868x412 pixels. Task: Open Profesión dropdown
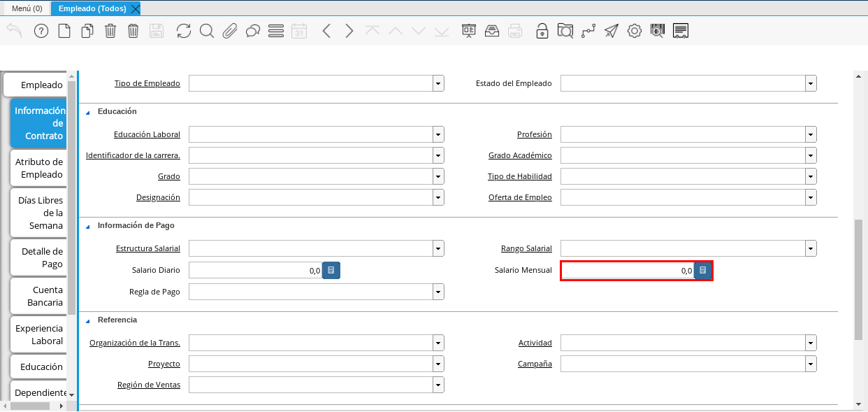(x=811, y=134)
